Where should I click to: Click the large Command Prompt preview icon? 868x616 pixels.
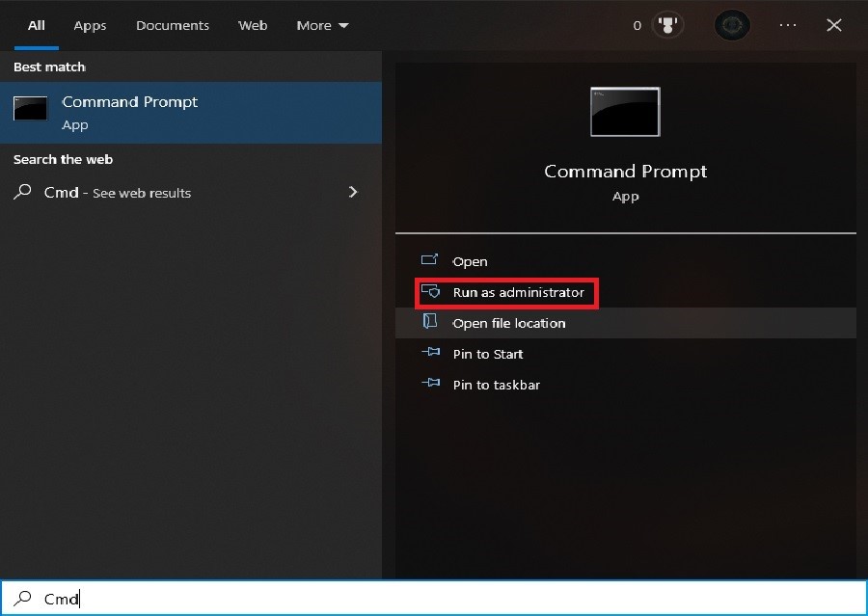click(625, 112)
